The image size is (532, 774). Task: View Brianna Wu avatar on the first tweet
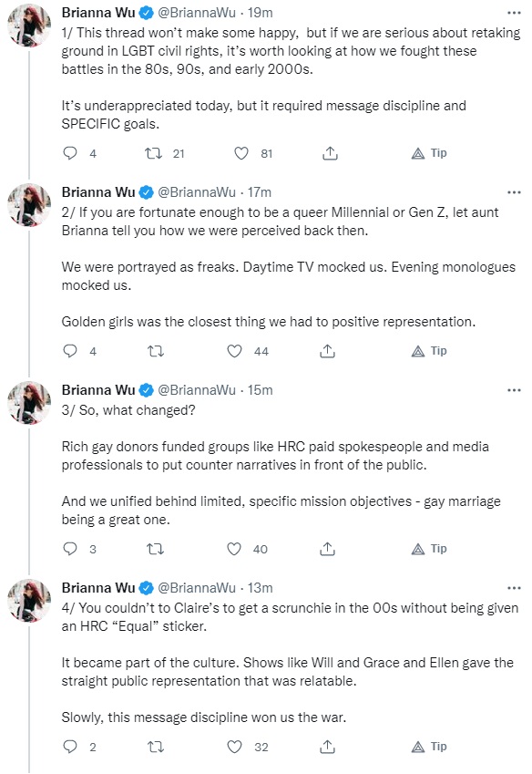[x=29, y=26]
